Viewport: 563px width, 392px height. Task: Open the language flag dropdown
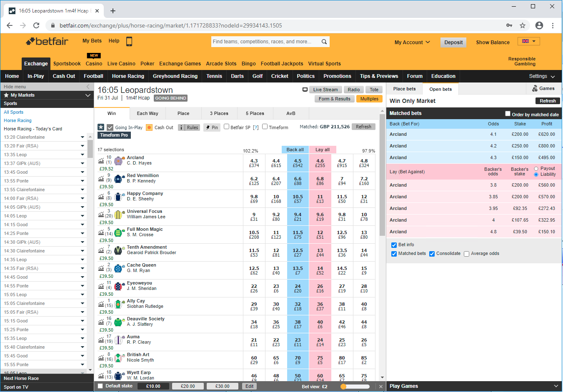pos(528,41)
